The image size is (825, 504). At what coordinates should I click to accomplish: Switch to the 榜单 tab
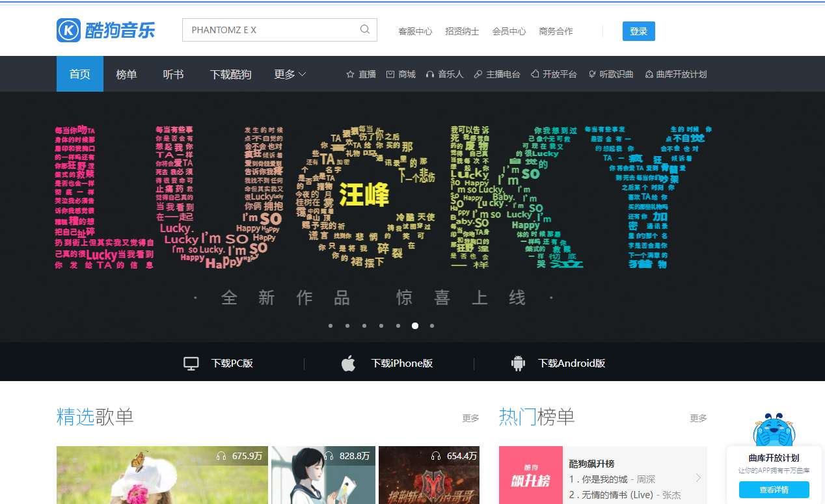tap(126, 74)
